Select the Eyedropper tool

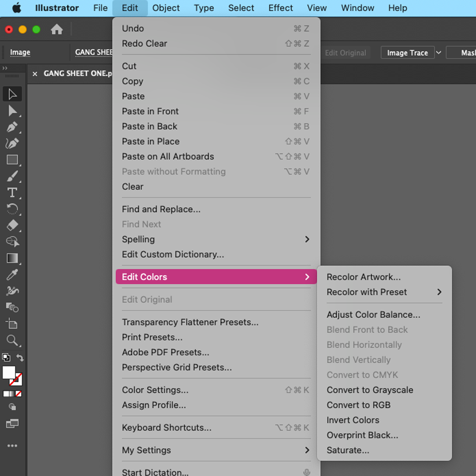coord(12,275)
